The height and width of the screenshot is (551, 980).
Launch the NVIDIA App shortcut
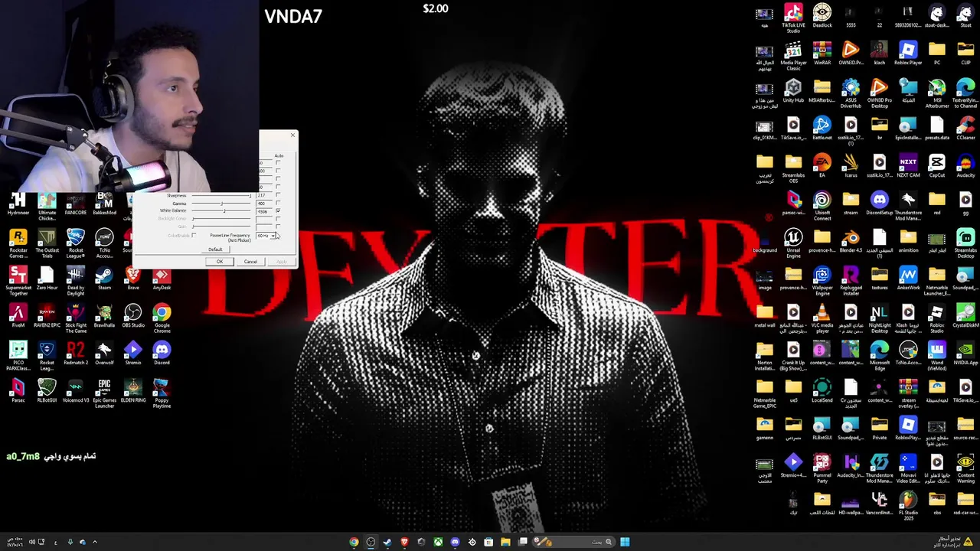point(965,353)
